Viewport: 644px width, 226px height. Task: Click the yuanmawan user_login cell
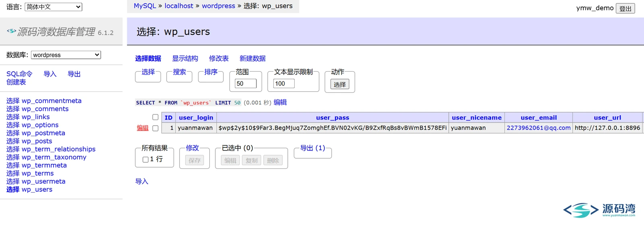coord(196,128)
